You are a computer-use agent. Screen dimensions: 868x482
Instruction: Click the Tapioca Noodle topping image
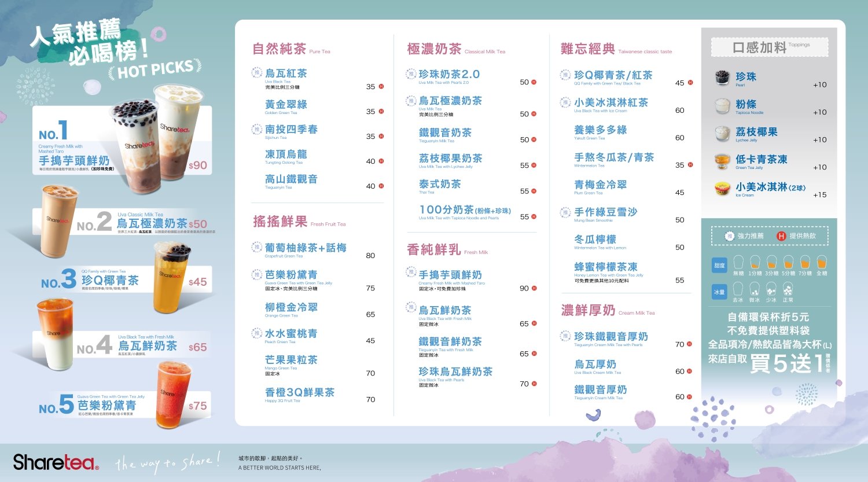coord(722,106)
